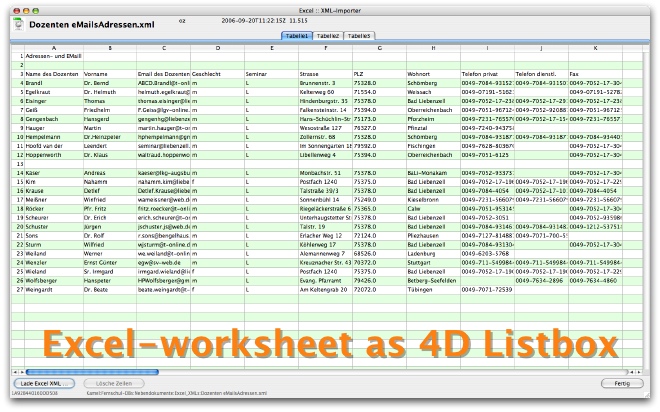
Task: Click column header H
Action: pyautogui.click(x=433, y=48)
